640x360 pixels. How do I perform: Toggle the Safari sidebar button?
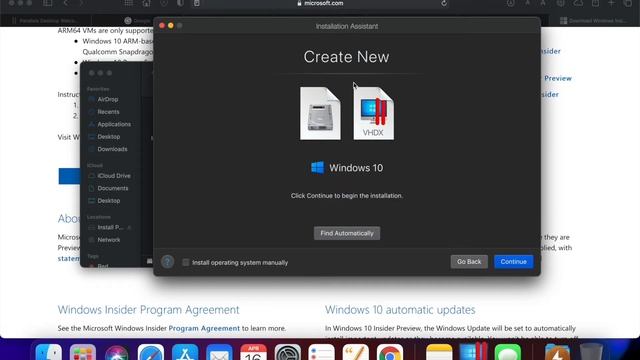click(x=47, y=3)
